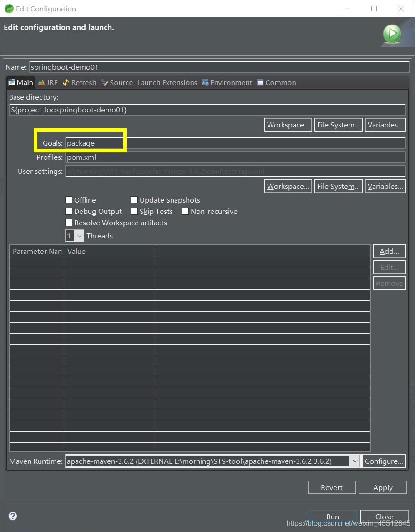Close the Edit Configuration window
The image size is (415, 532).
[401, 9]
